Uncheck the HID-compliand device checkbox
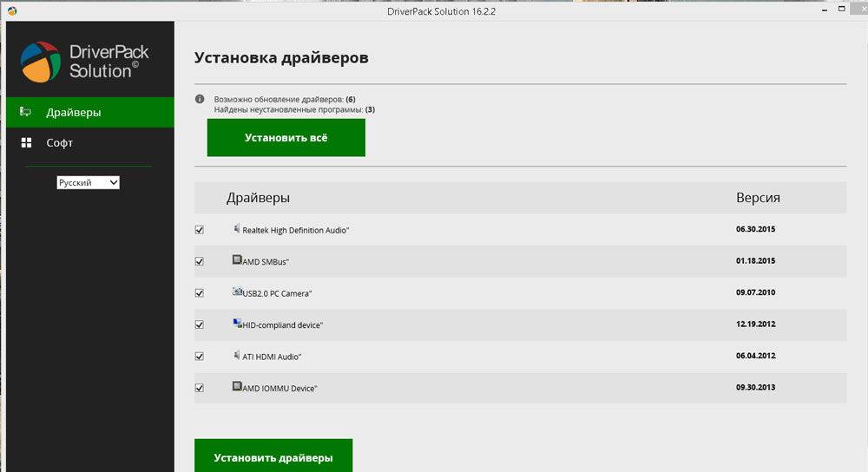Image resolution: width=868 pixels, height=472 pixels. click(200, 324)
